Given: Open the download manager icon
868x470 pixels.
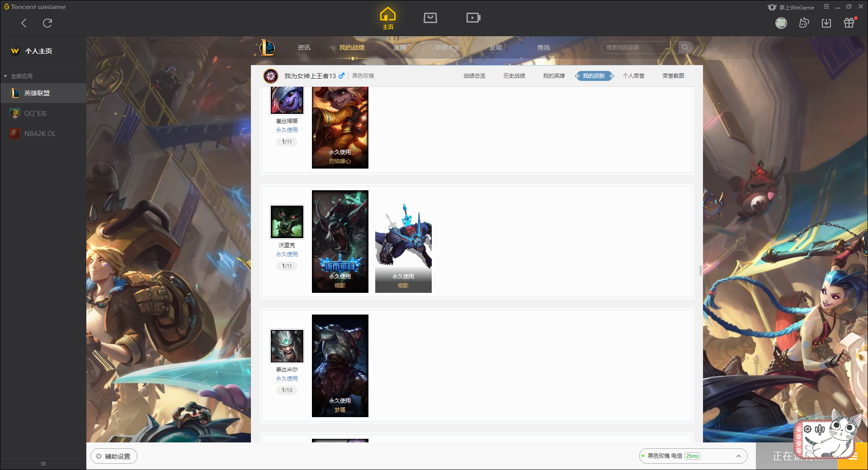Looking at the screenshot, I should [x=826, y=23].
